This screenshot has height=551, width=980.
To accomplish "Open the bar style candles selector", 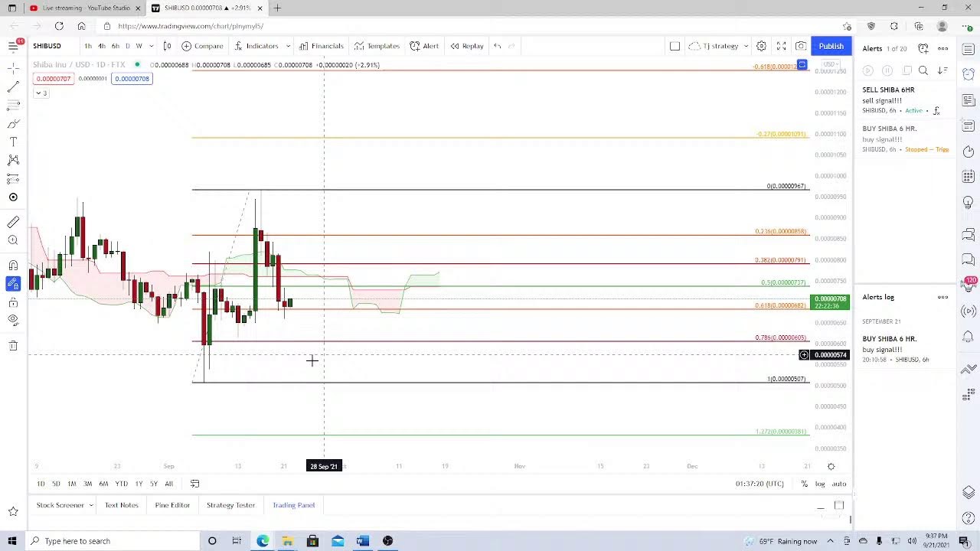I will [167, 46].
